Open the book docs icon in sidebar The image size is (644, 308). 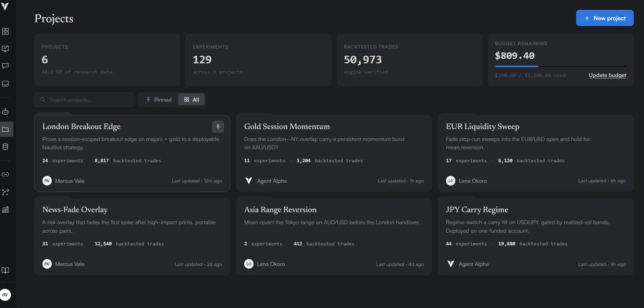pos(5,270)
